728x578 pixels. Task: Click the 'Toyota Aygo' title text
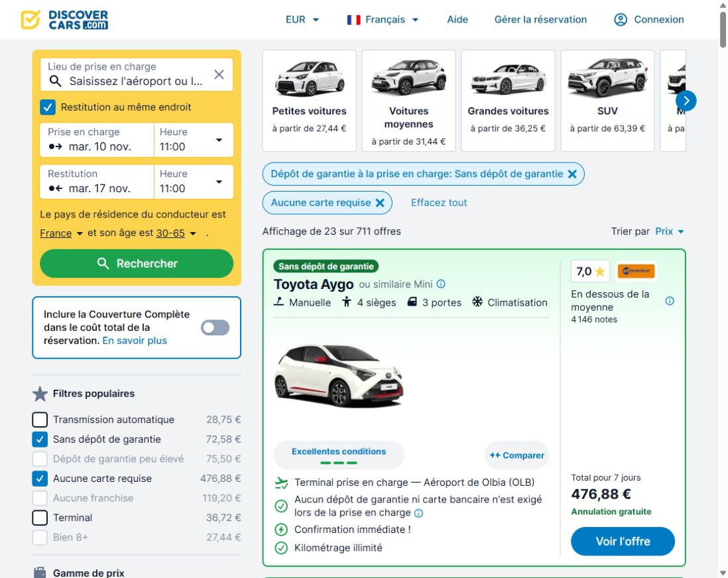(314, 284)
